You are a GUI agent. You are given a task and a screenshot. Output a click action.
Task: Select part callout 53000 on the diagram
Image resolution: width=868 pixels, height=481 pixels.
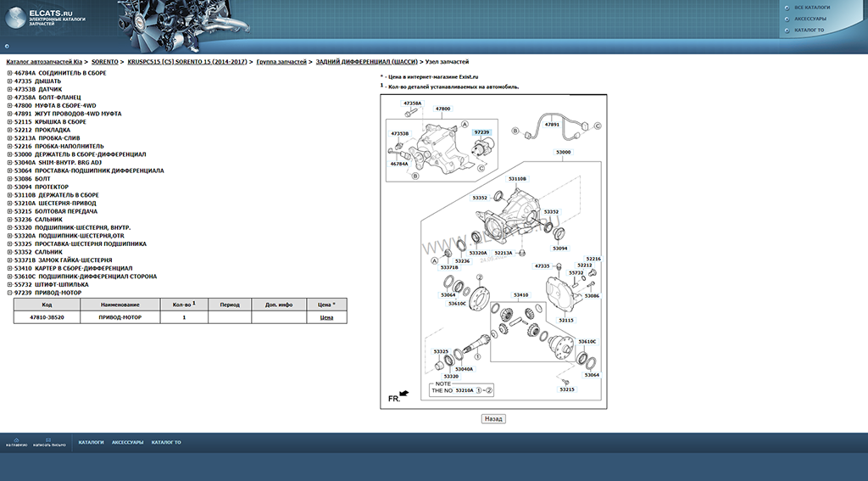564,152
